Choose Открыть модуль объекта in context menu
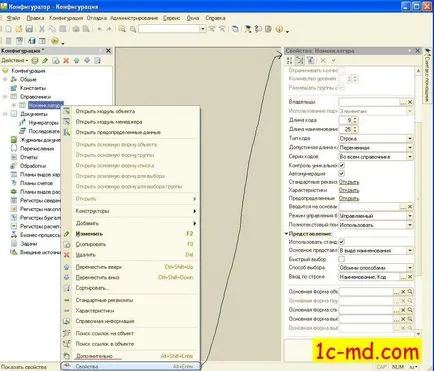The height and width of the screenshot is (371, 434). pos(131,111)
